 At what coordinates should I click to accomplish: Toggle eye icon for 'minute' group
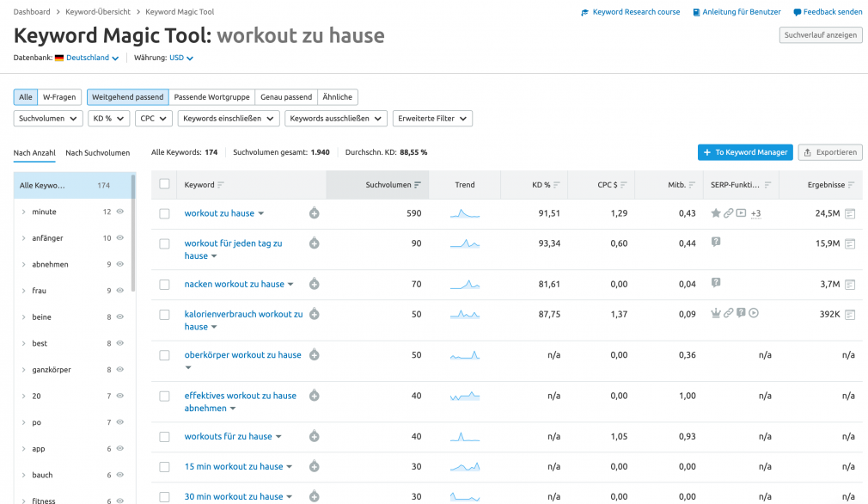[119, 212]
